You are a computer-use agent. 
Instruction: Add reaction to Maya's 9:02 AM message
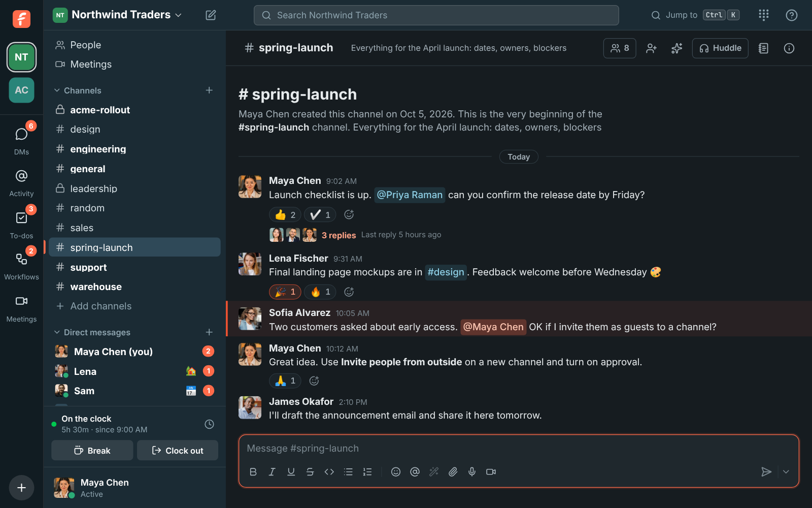point(349,215)
